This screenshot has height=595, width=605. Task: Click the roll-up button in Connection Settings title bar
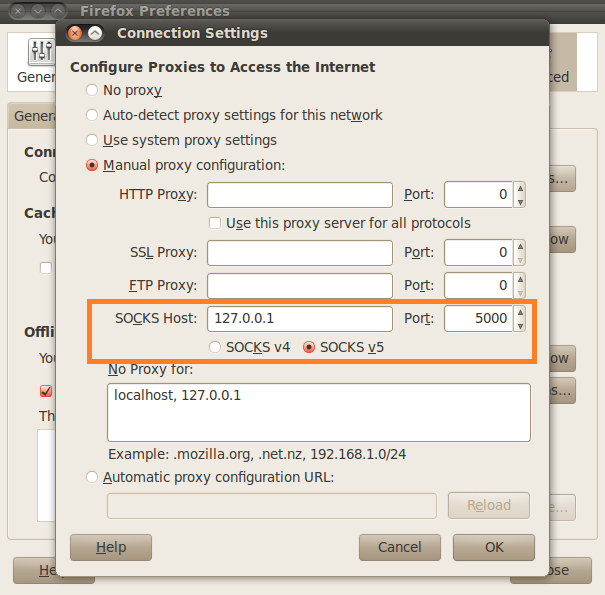[95, 33]
